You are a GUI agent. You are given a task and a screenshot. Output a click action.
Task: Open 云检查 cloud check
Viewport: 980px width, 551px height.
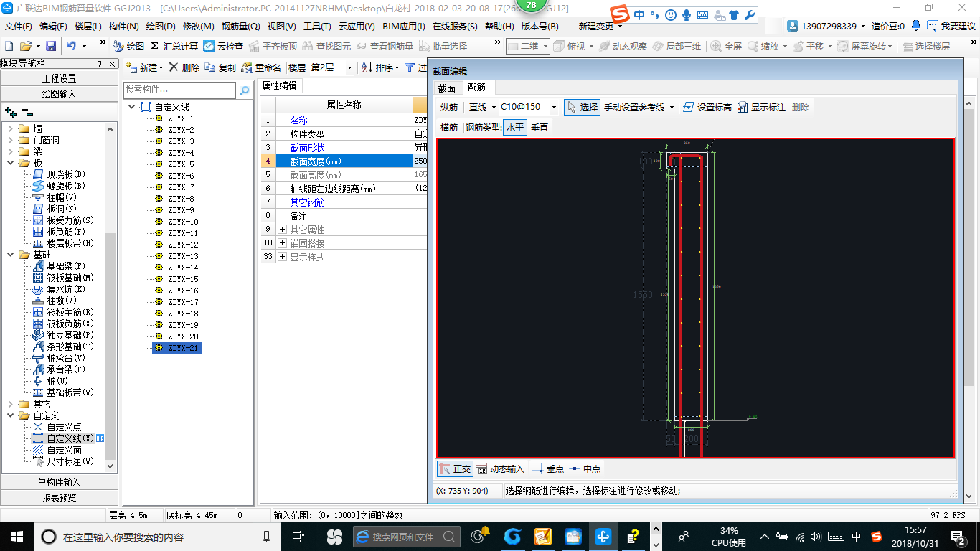click(x=223, y=46)
